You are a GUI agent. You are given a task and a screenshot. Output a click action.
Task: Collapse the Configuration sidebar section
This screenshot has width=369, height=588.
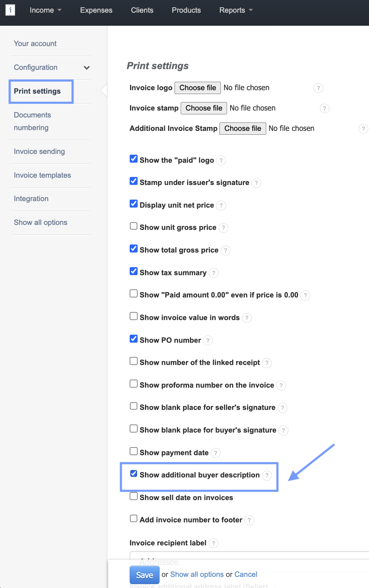[87, 68]
